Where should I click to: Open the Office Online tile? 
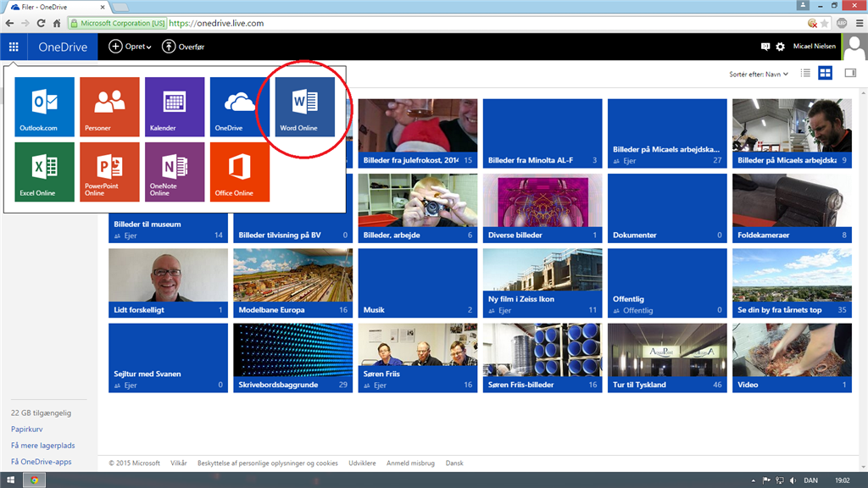coord(240,171)
